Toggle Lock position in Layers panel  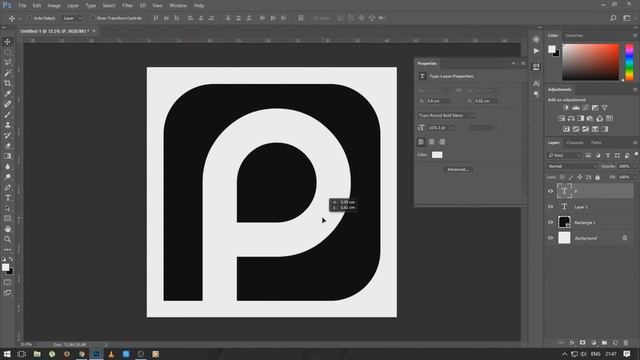pos(580,178)
